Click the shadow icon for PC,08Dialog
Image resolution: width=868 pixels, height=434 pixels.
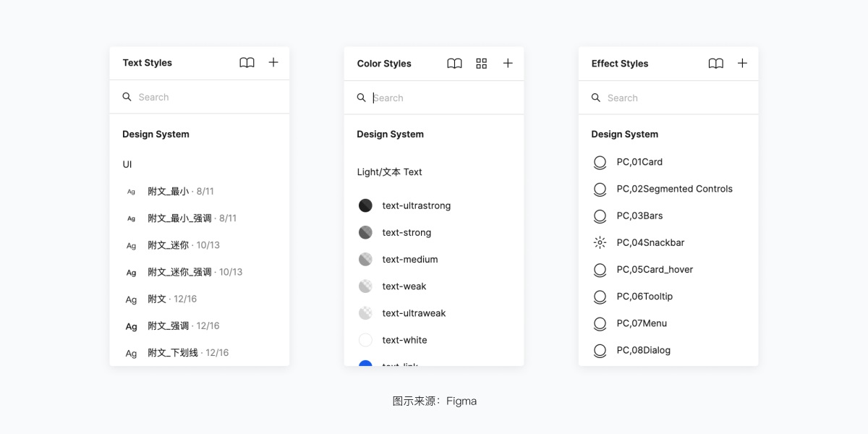pos(600,351)
